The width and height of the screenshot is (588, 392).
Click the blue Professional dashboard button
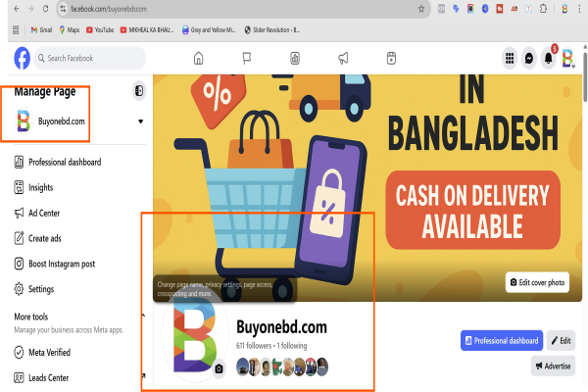pos(501,340)
